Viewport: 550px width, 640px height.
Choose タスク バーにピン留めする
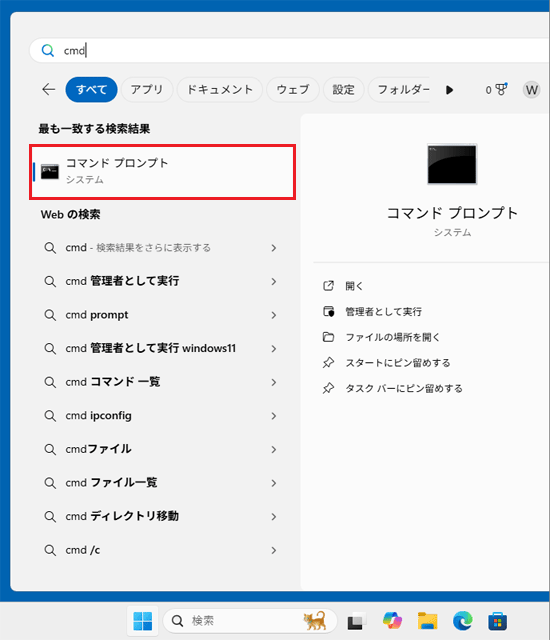tap(404, 388)
